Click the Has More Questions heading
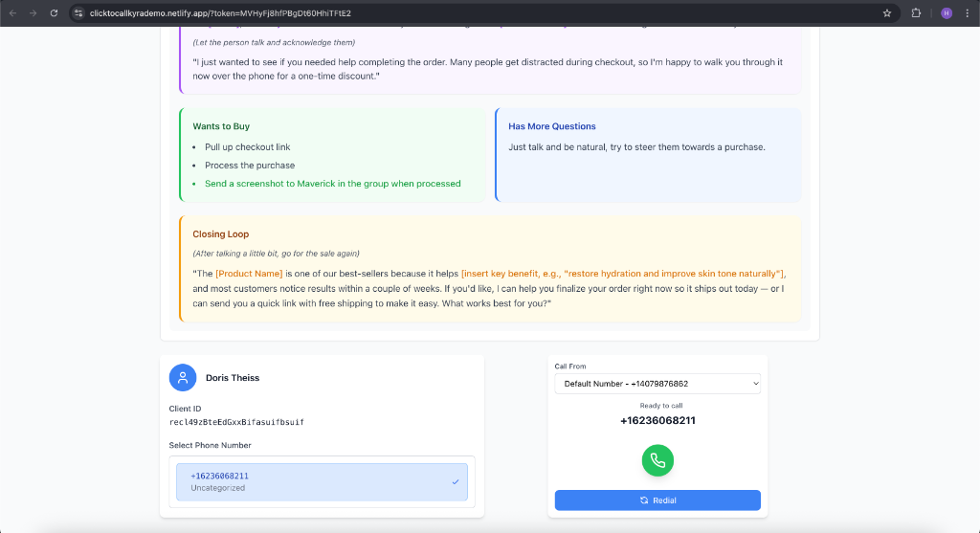The image size is (980, 533). [552, 126]
